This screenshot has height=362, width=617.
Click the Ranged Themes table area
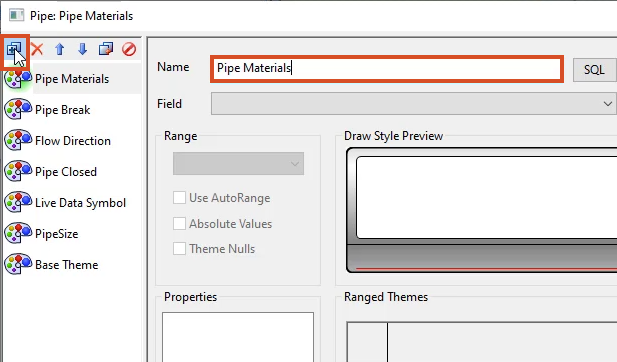coord(482,342)
